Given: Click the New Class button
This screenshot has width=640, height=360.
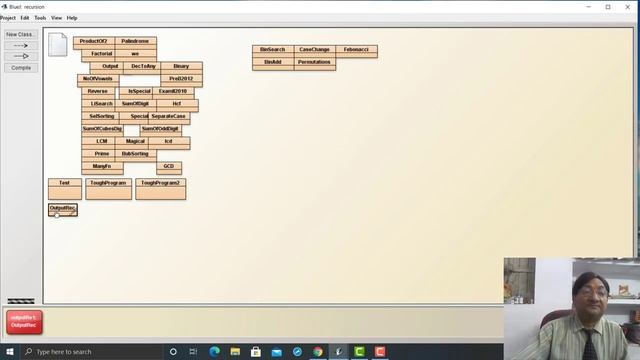Looking at the screenshot, I should click(21, 35).
